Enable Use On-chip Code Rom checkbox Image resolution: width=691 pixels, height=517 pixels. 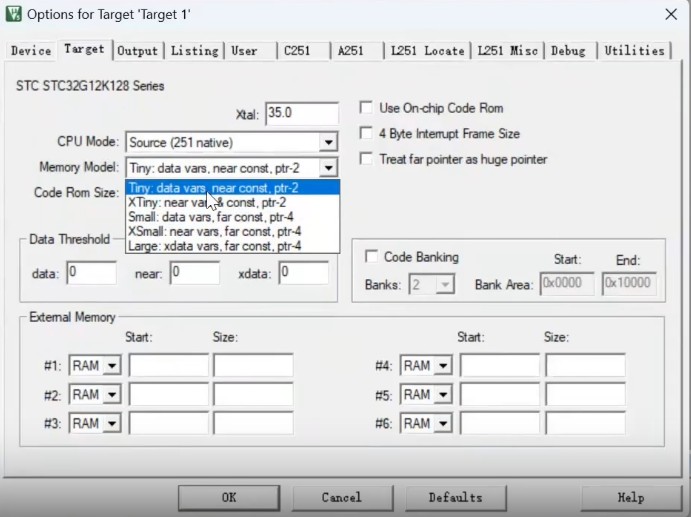click(366, 108)
